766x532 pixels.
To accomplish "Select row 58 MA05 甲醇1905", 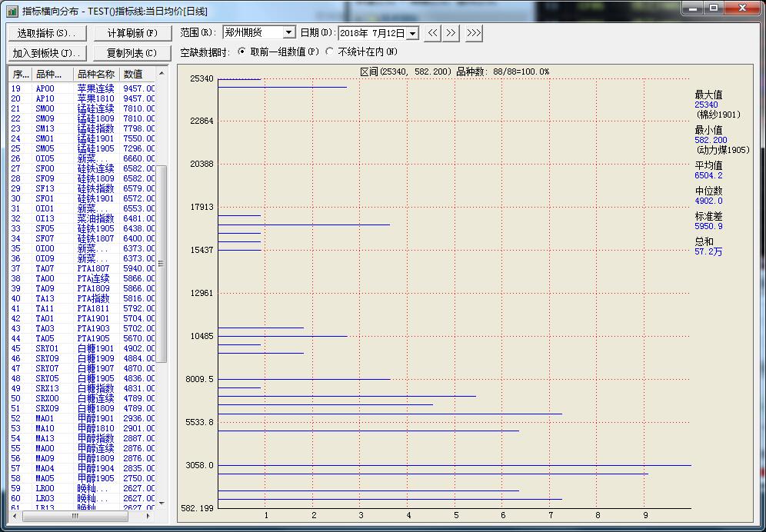I will (x=82, y=478).
